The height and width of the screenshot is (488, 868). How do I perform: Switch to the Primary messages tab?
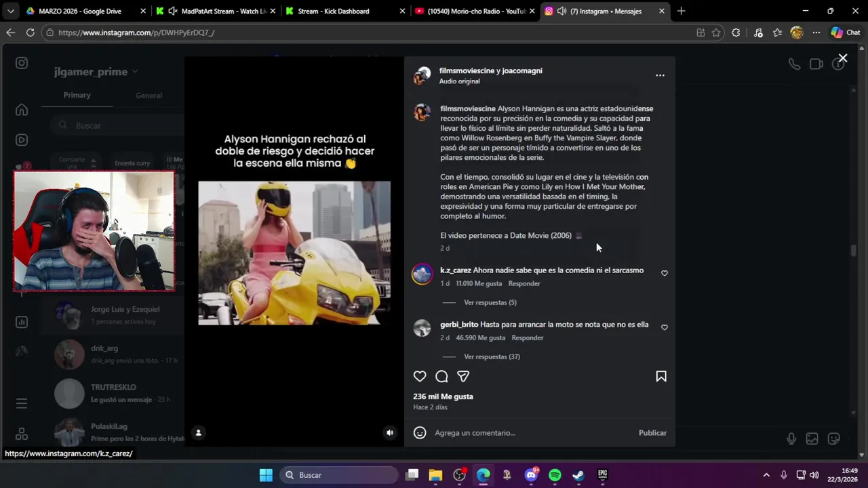77,95
